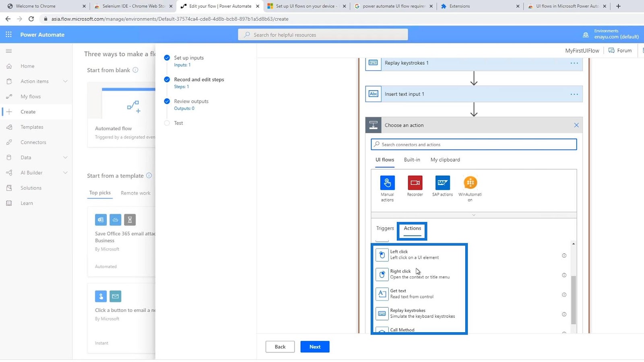Expand the Action items navigation chevron
Viewport: 644px width, 362px height.
tap(65, 81)
